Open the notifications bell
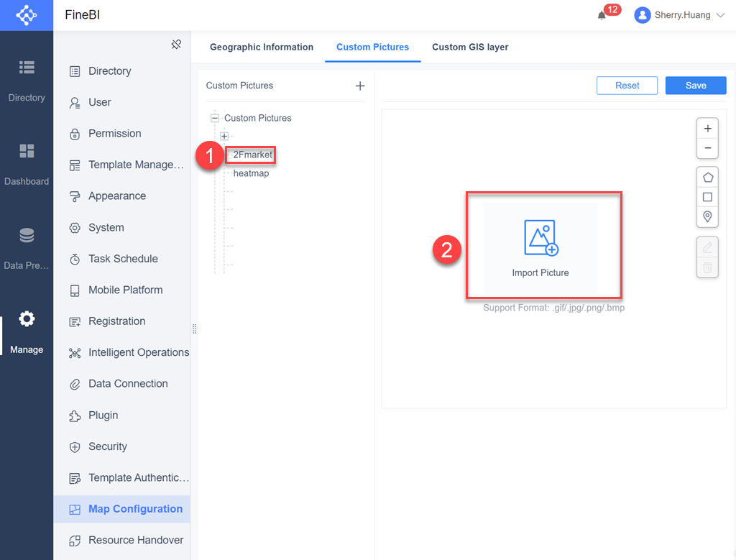Screen dimensions: 736x560 (602, 16)
